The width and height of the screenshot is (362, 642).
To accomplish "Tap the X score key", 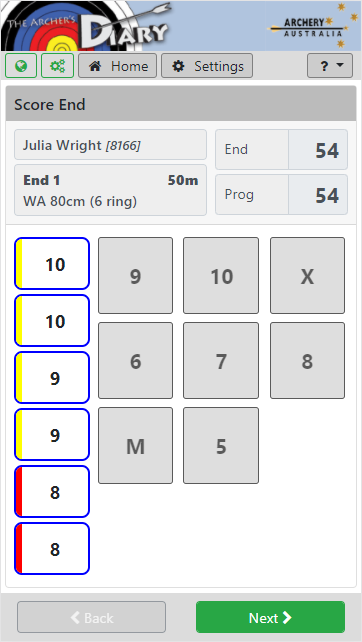I will click(308, 276).
